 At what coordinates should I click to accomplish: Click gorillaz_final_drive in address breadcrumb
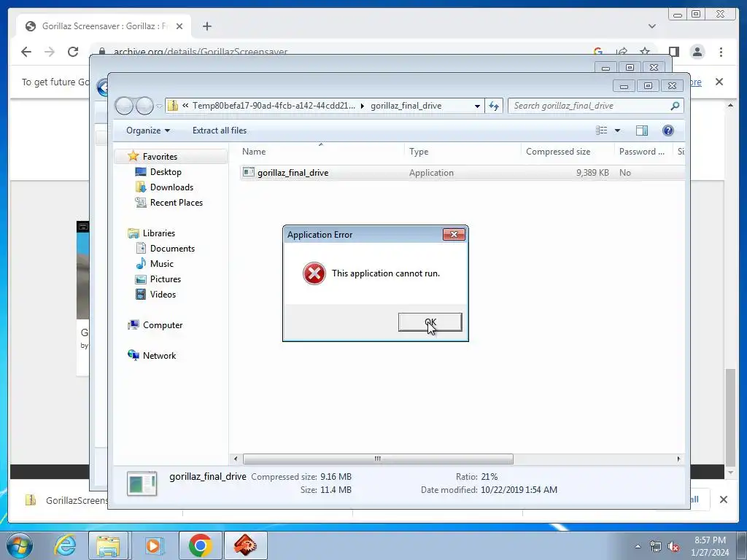click(406, 106)
